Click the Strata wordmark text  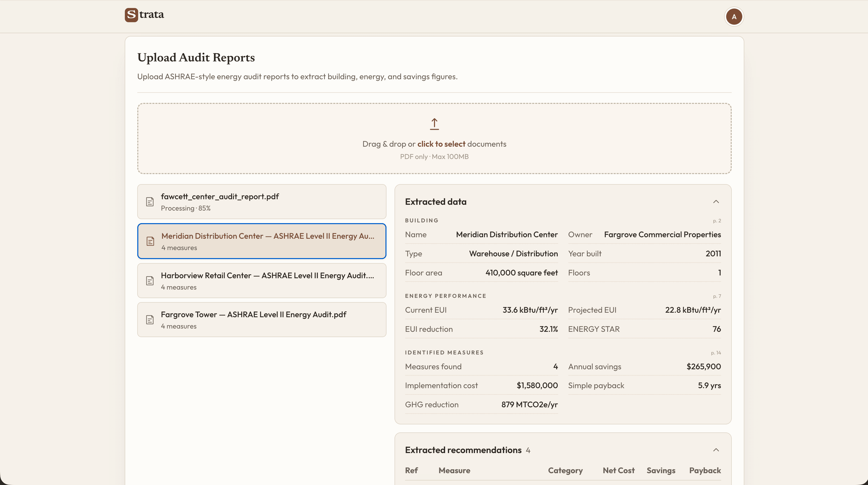tap(152, 15)
